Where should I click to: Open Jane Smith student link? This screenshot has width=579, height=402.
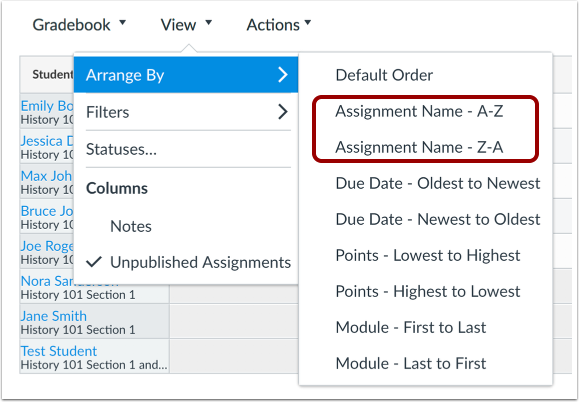coord(54,316)
